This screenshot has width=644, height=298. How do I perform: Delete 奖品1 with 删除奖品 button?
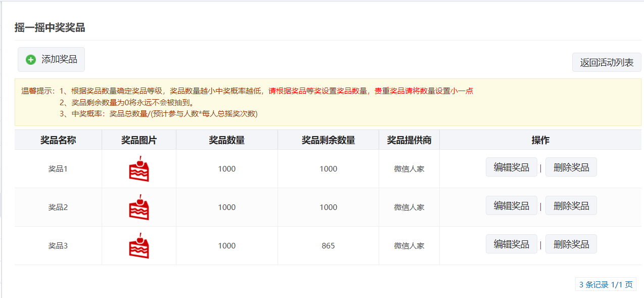tap(571, 167)
